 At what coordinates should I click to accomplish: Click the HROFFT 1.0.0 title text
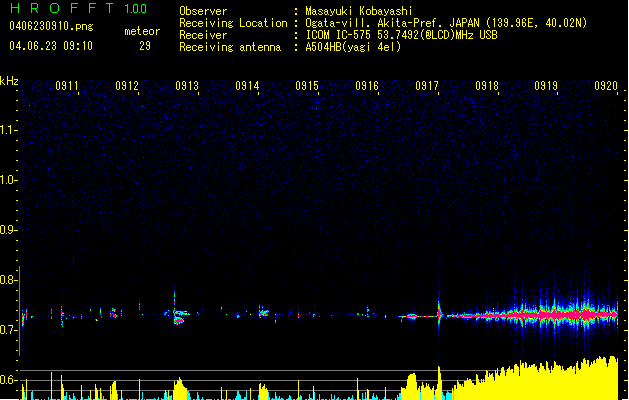point(78,8)
